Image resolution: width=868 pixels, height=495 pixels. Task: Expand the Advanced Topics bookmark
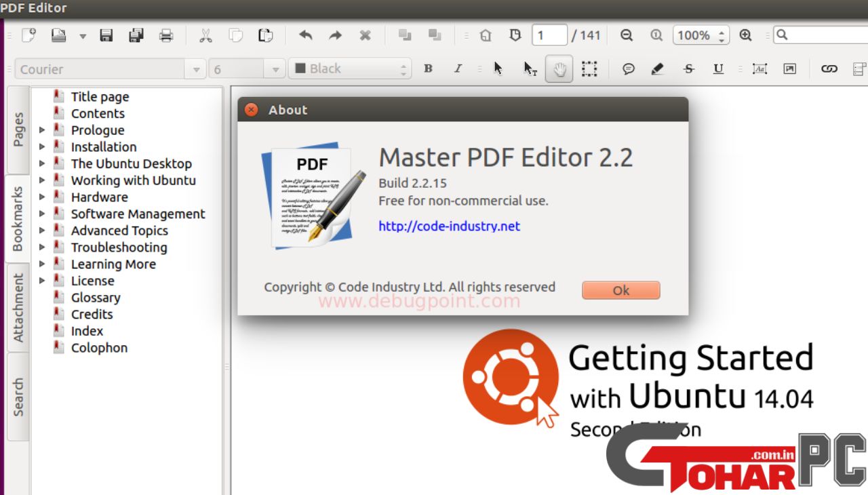[x=42, y=231]
